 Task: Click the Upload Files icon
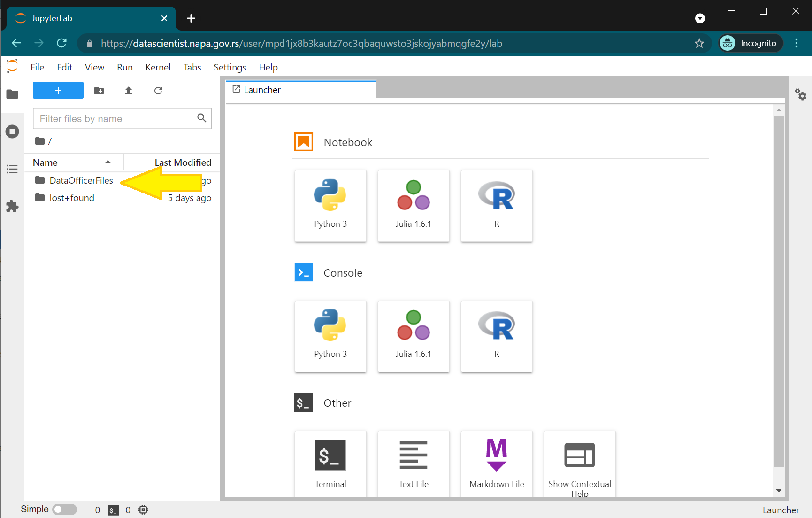pyautogui.click(x=129, y=91)
